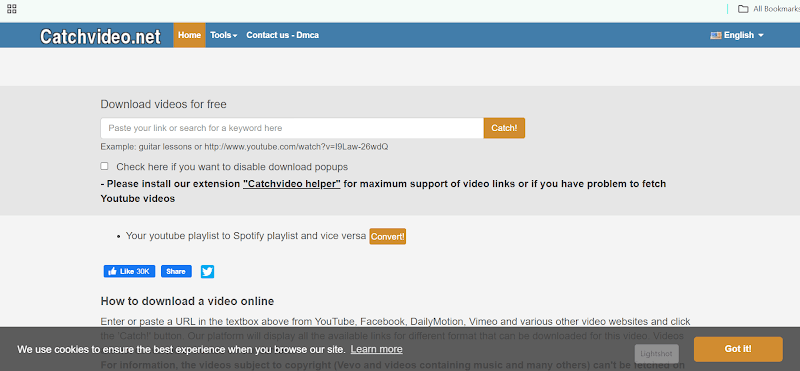Click the example youtube URL text
800x371 pixels.
pyautogui.click(x=296, y=146)
